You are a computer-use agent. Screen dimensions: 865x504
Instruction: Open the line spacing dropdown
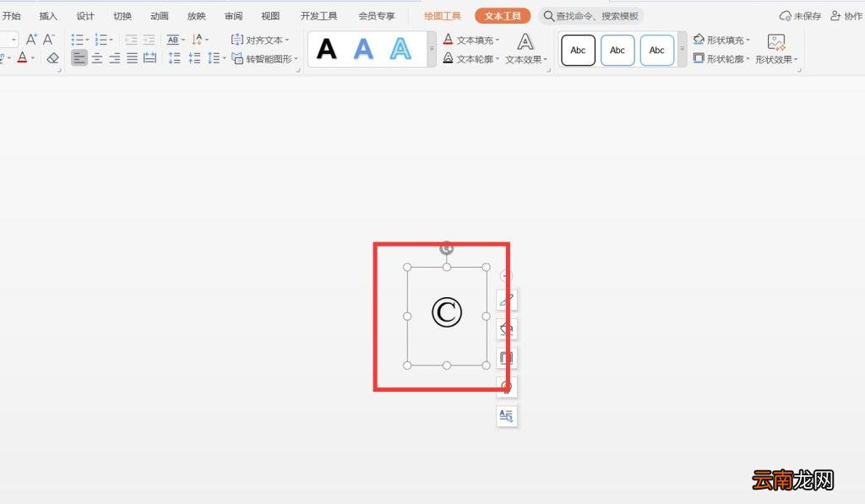click(217, 58)
